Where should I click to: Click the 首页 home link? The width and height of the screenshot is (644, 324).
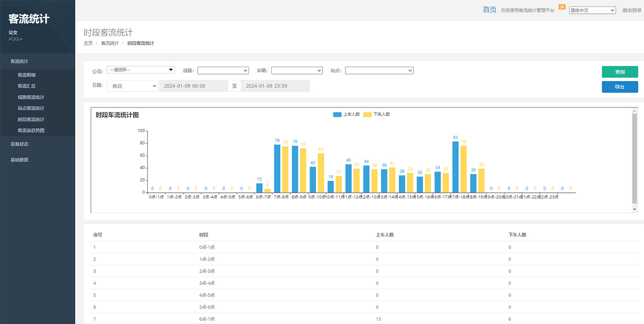coord(489,10)
